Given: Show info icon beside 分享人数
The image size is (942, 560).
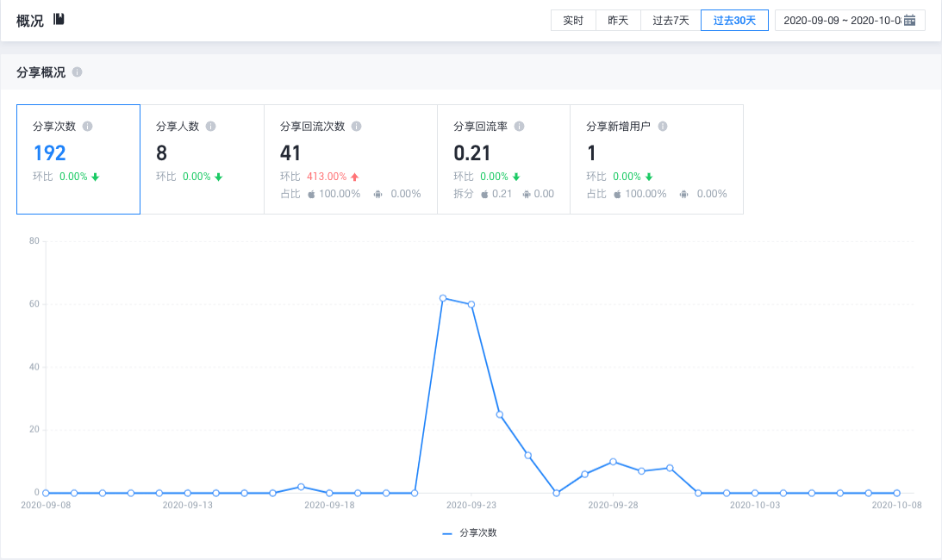Looking at the screenshot, I should pos(211,126).
